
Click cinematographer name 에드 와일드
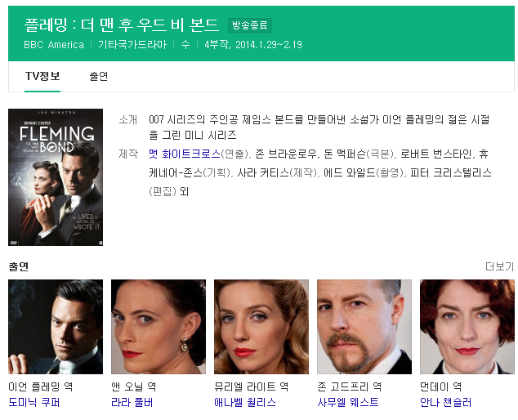point(350,173)
